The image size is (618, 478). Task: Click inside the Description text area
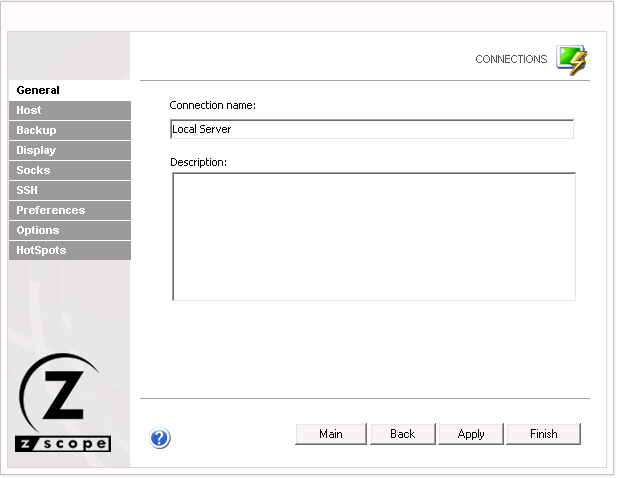[374, 236]
